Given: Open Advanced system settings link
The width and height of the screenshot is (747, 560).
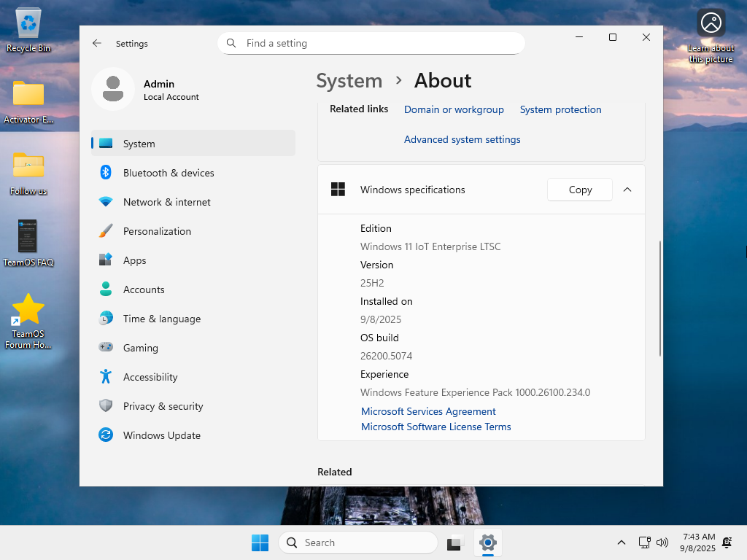Looking at the screenshot, I should [462, 139].
